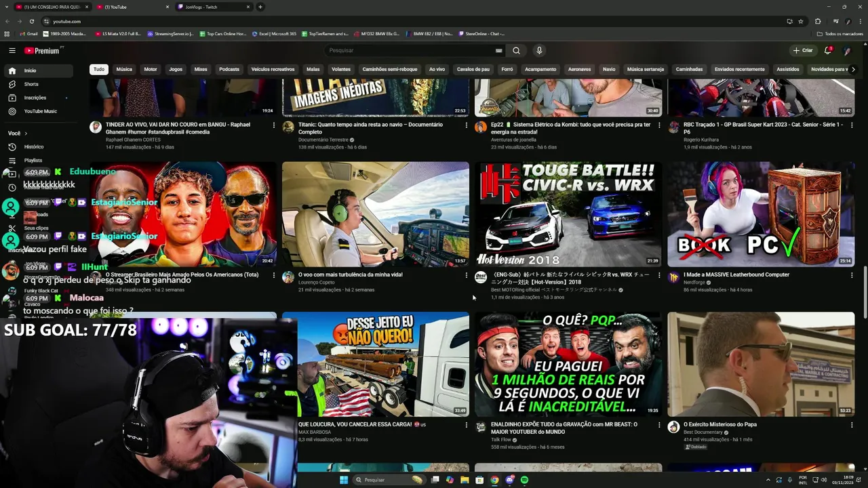Open the Talk Flow channel link
This screenshot has width=868, height=488.
(500, 439)
